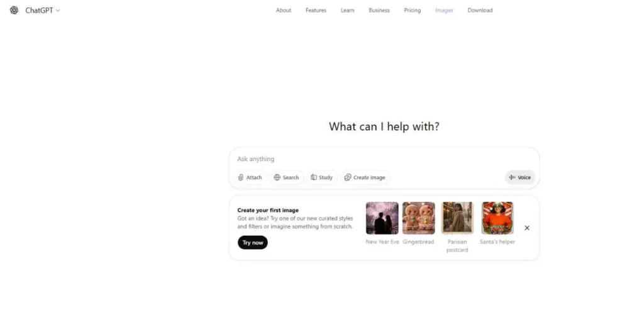Screen dimensions: 644x322
Task: Open the Download page link
Action: [480, 10]
